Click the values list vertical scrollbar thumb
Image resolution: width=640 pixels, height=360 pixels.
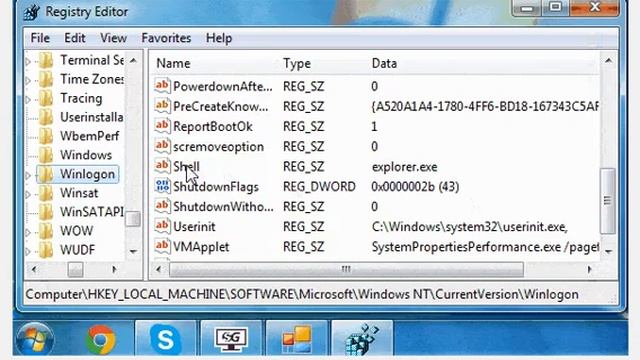click(x=608, y=201)
